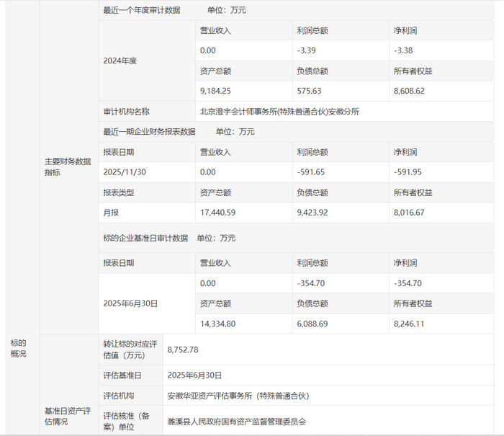This screenshot has height=436, width=504.
Task: Click the appraisal value 8,752.78
Action: click(x=182, y=350)
